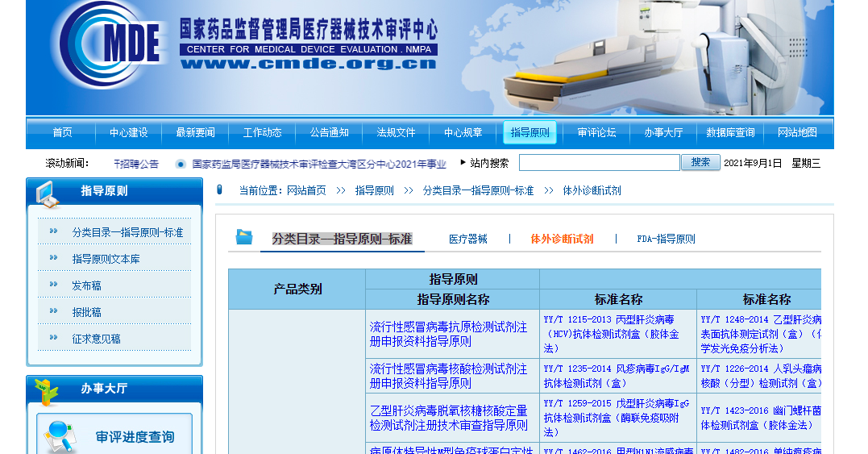The image size is (868, 454).
Task: Click the bullet icon before scrolling news item
Action: [x=181, y=164]
